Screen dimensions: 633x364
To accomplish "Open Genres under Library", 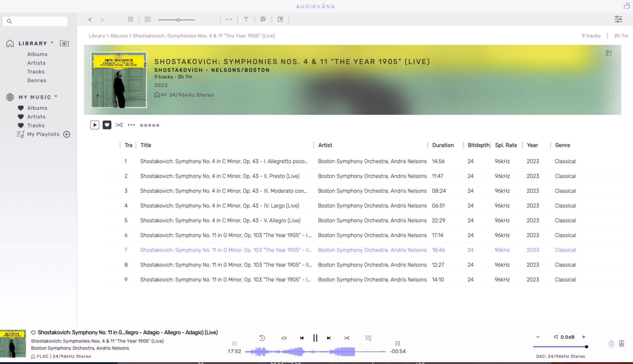I will (x=36, y=80).
